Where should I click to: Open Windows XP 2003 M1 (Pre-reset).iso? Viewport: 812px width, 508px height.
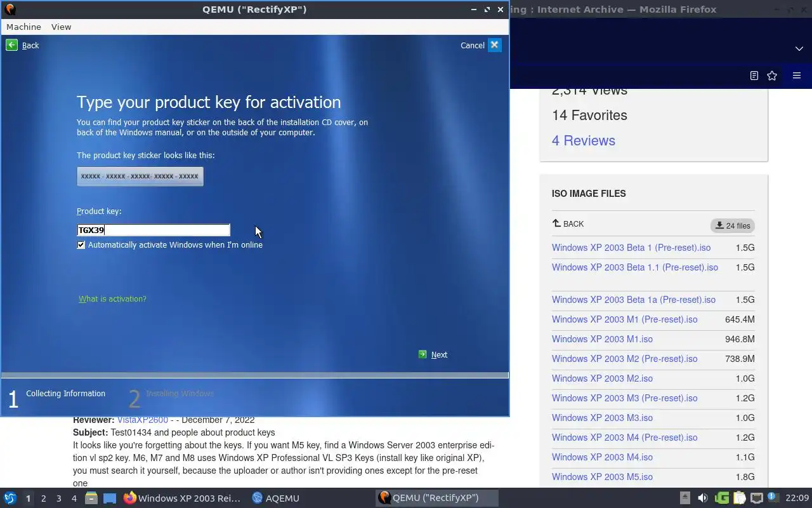pos(625,319)
